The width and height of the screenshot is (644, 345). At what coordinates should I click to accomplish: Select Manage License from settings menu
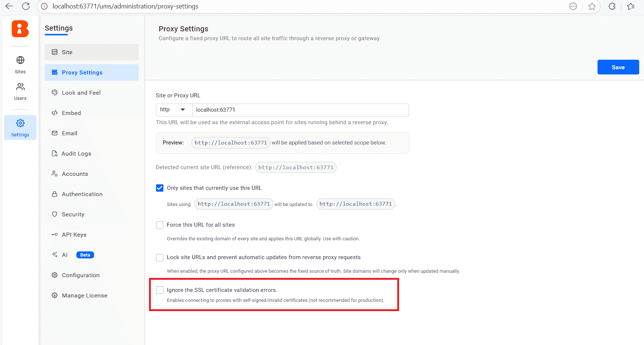click(84, 295)
